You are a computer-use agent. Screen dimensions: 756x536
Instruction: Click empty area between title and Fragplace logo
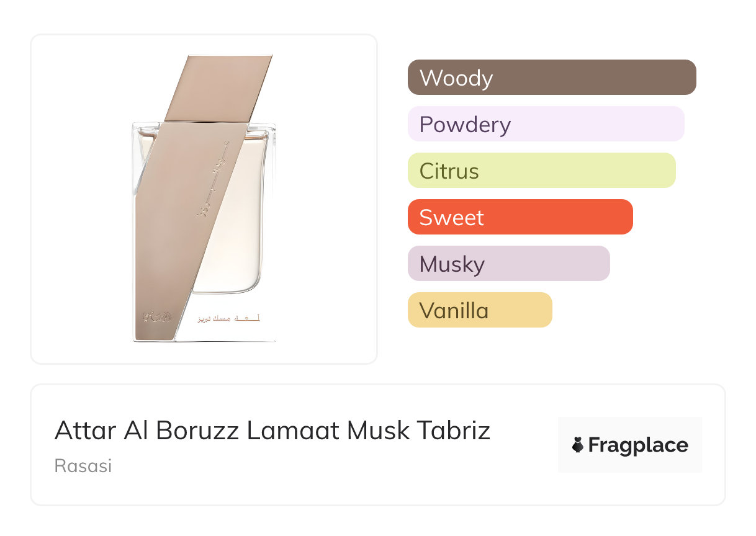[x=524, y=445]
